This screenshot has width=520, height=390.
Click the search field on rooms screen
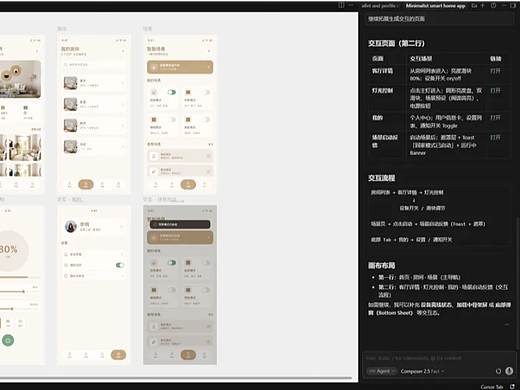click(94, 64)
